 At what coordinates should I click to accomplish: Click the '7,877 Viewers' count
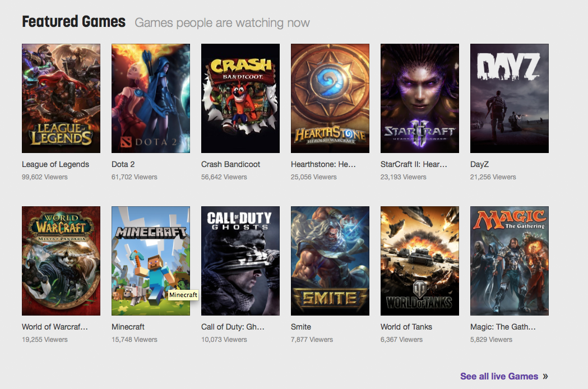(x=312, y=340)
